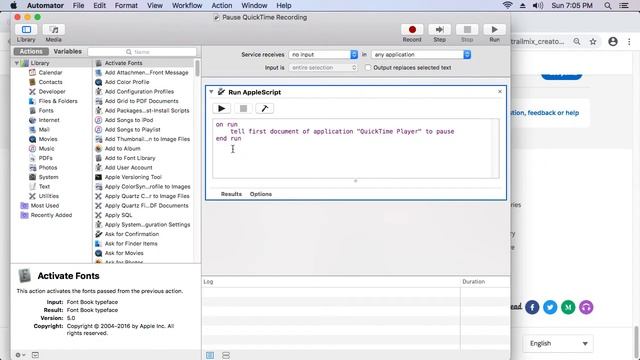640x360 pixels.
Task: Open the Media browser button
Action: [x=53, y=30]
